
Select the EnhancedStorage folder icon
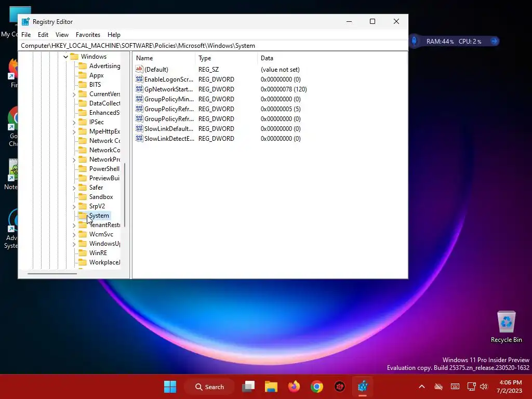click(x=83, y=113)
